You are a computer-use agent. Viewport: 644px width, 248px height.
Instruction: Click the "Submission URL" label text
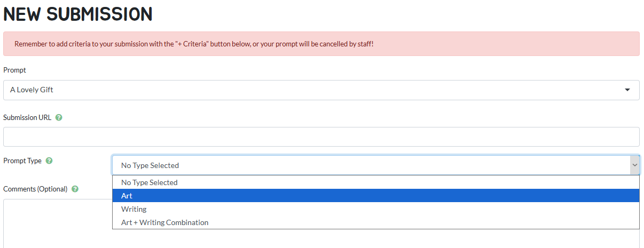pos(27,118)
